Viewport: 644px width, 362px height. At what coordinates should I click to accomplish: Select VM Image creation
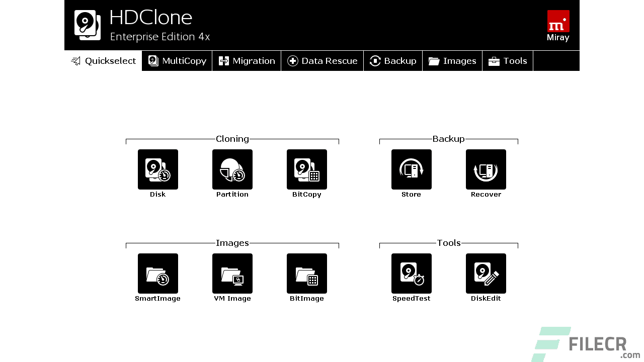tap(232, 274)
